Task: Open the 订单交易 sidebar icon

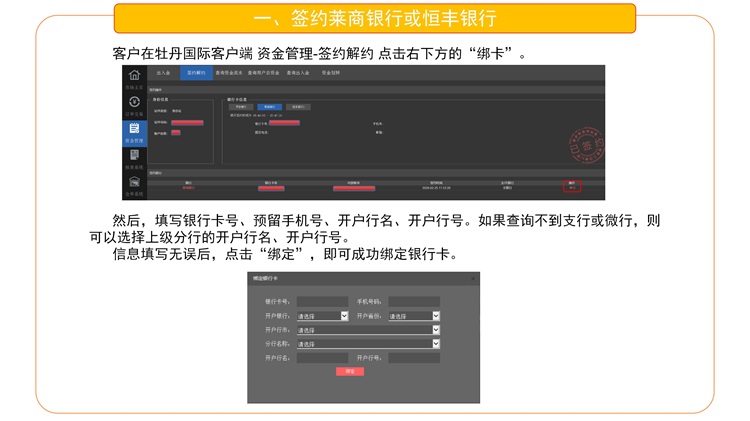Action: [x=133, y=103]
